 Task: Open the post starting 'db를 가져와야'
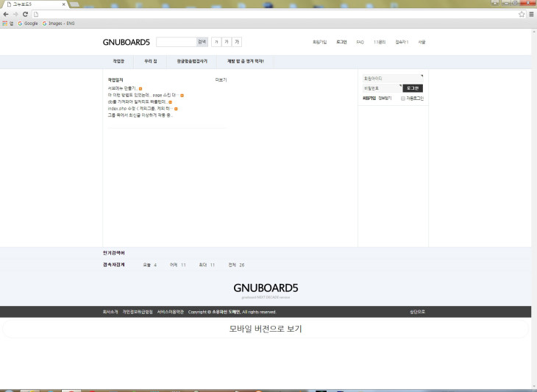138,101
